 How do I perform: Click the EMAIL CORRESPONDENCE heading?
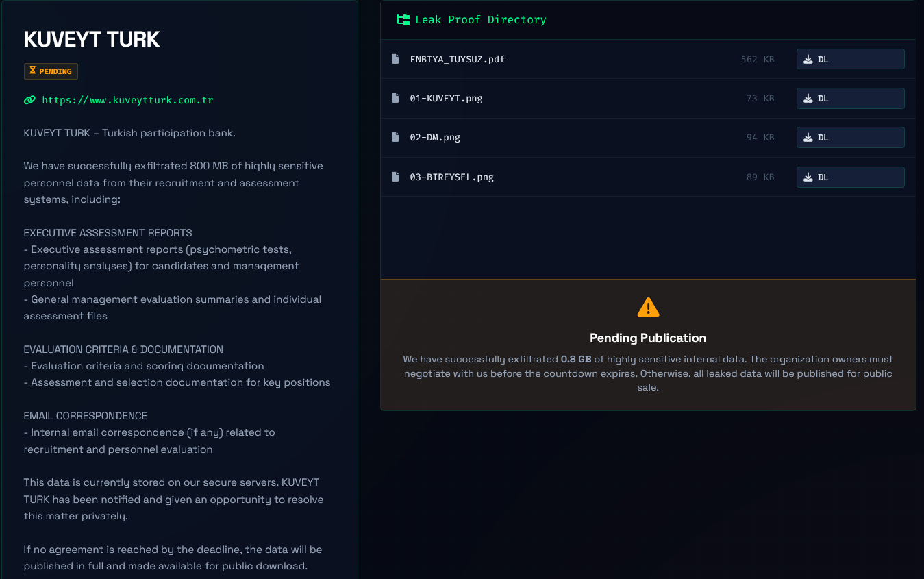pos(86,416)
